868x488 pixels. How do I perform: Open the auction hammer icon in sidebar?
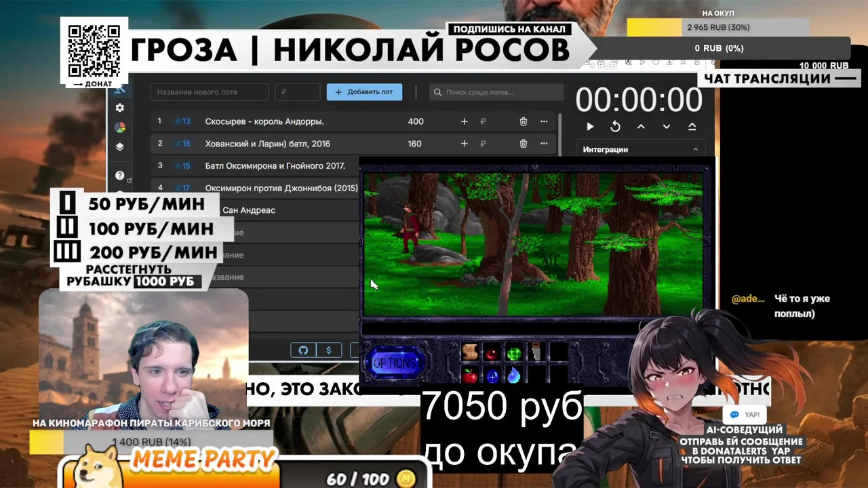click(120, 89)
